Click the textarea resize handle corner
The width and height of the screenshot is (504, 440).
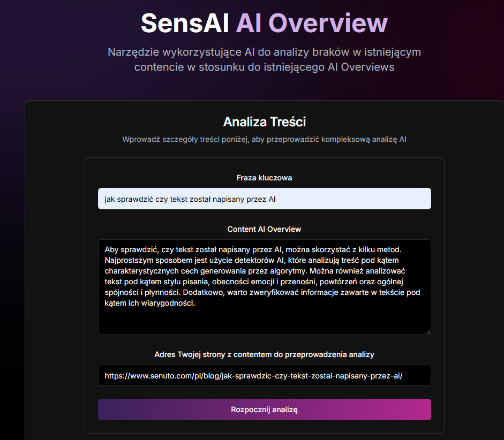pos(427,331)
